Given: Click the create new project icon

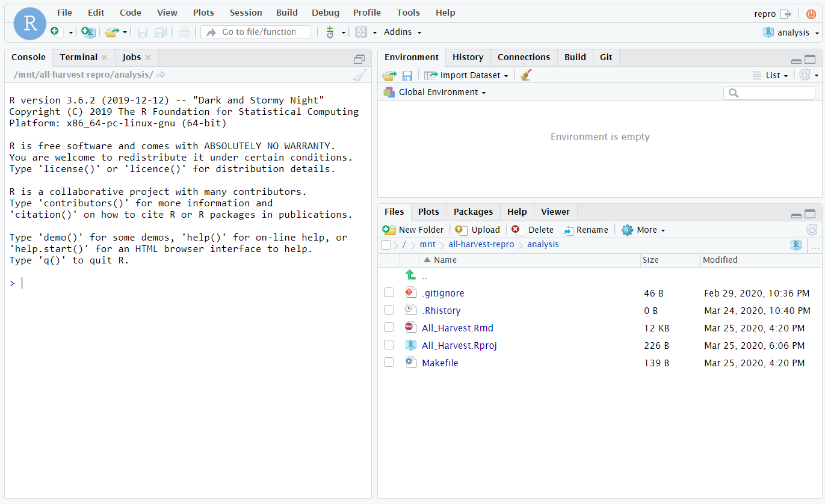Looking at the screenshot, I should point(88,32).
